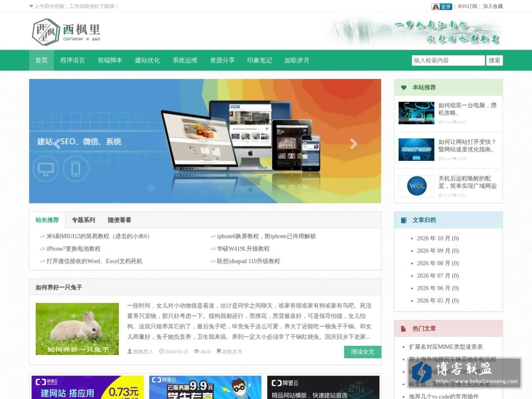Click the carousel banner image
Viewport: 532px width, 399px height.
[205, 141]
